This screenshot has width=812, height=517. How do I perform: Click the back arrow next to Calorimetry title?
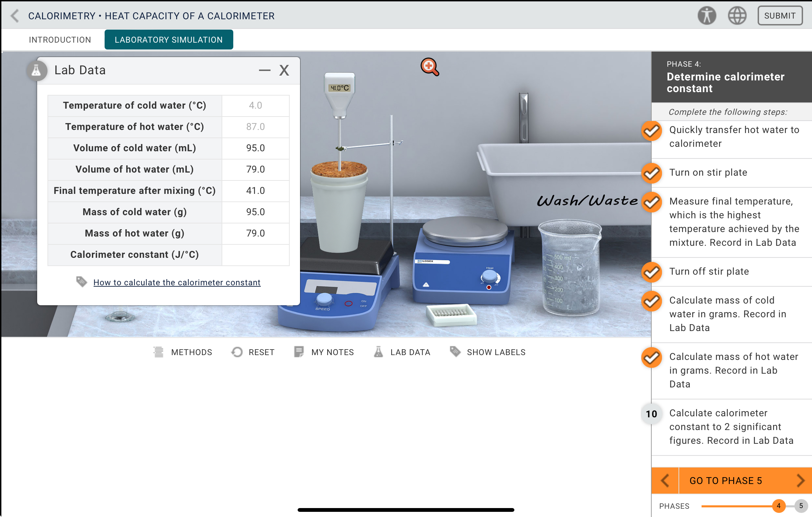tap(14, 15)
